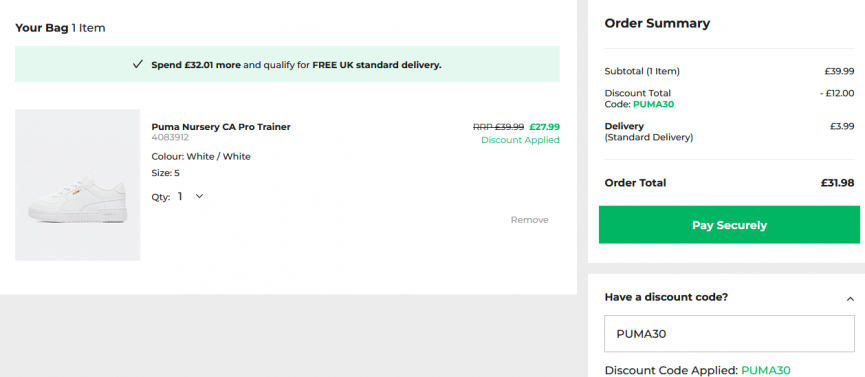Click the Standard Delivery label
The height and width of the screenshot is (377, 865).
coord(649,137)
